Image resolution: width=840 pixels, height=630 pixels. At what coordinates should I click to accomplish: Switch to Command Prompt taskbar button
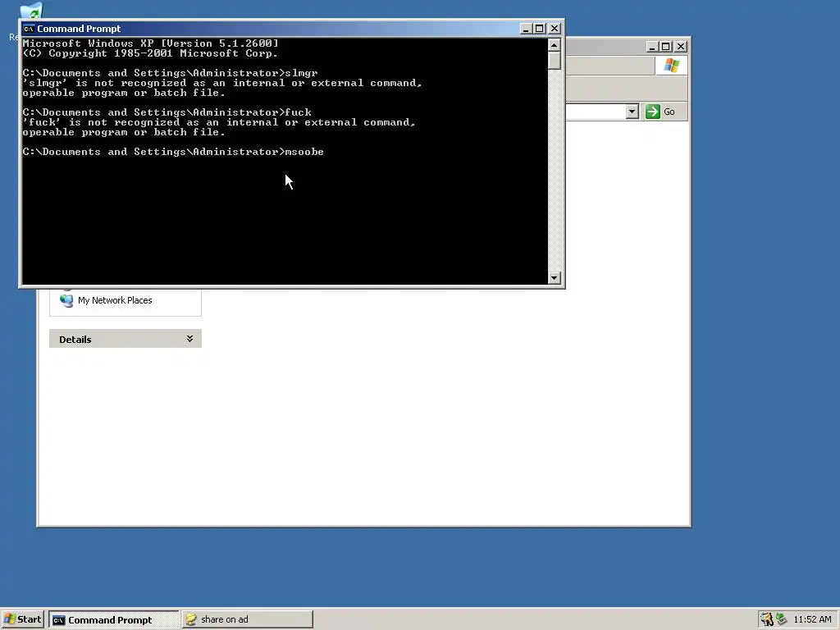pos(113,620)
